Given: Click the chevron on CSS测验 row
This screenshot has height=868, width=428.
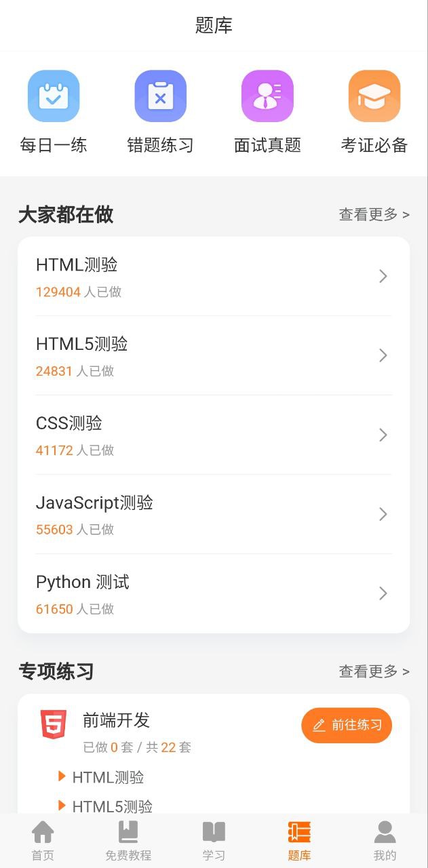Looking at the screenshot, I should (383, 435).
